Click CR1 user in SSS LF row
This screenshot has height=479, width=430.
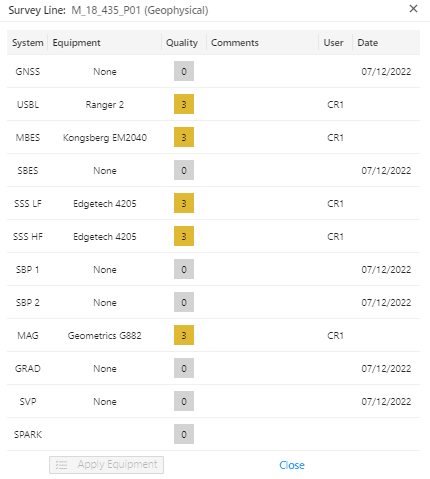(x=335, y=203)
